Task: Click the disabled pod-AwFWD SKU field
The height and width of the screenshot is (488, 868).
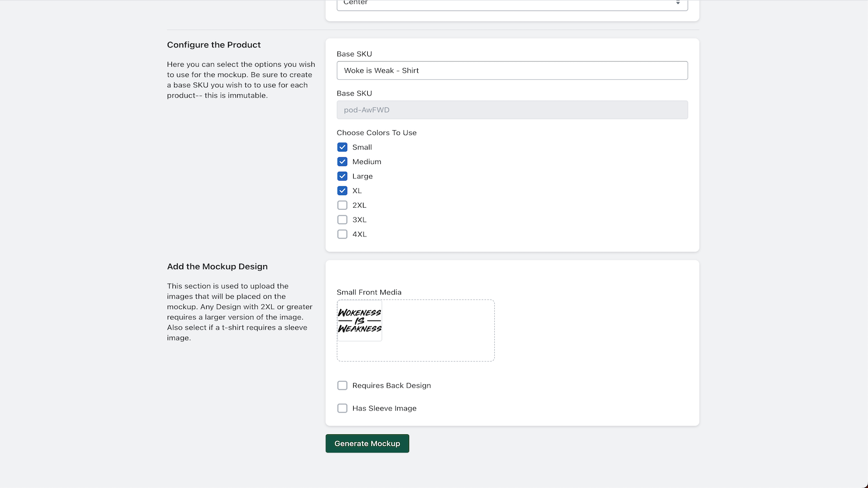Action: pyautogui.click(x=512, y=110)
